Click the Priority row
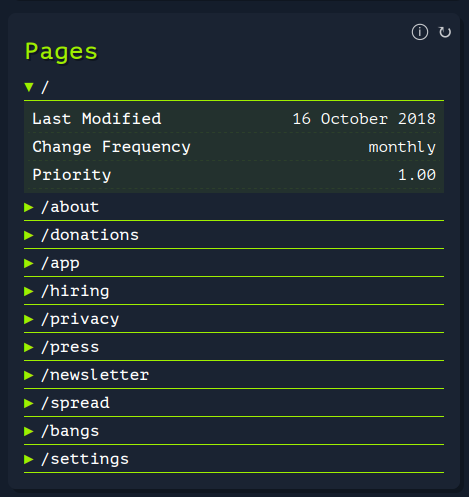Viewport: 469px width, 497px height. tap(234, 175)
